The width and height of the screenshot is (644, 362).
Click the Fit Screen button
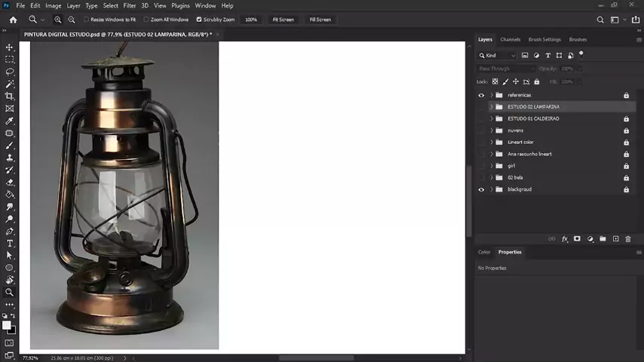coord(283,20)
